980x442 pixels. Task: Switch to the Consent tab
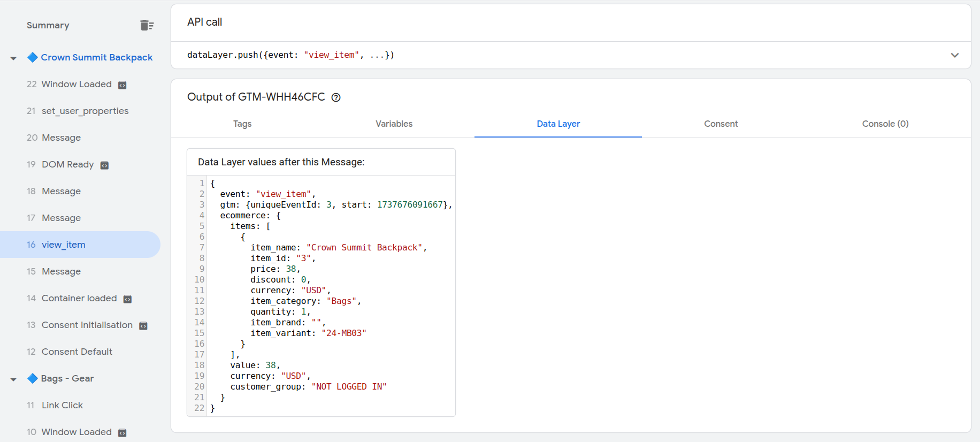721,124
